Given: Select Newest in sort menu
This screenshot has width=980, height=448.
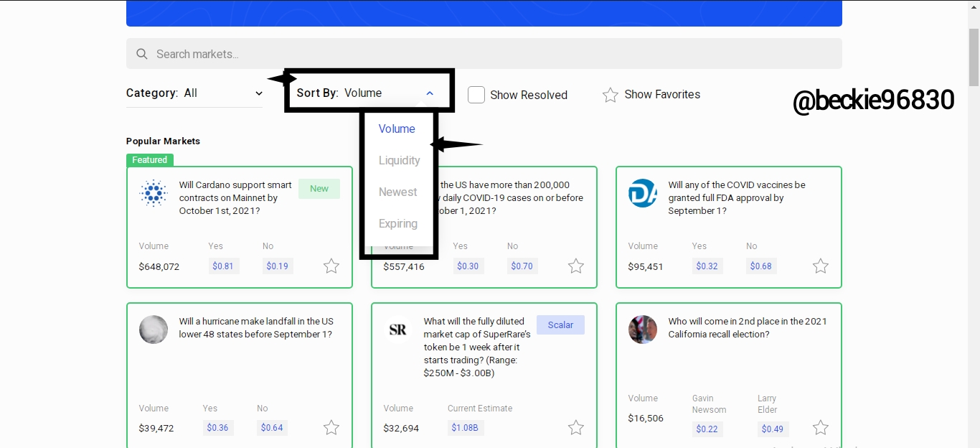Looking at the screenshot, I should click(397, 192).
